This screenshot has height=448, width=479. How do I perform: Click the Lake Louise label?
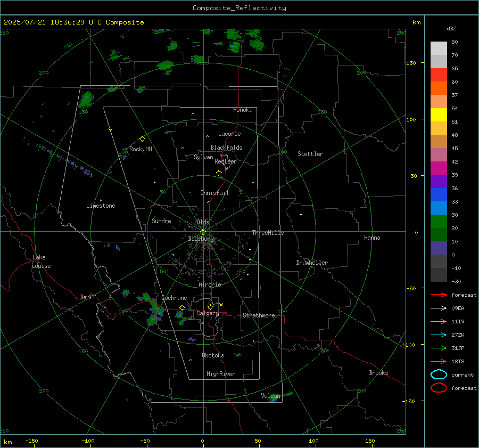(x=41, y=262)
